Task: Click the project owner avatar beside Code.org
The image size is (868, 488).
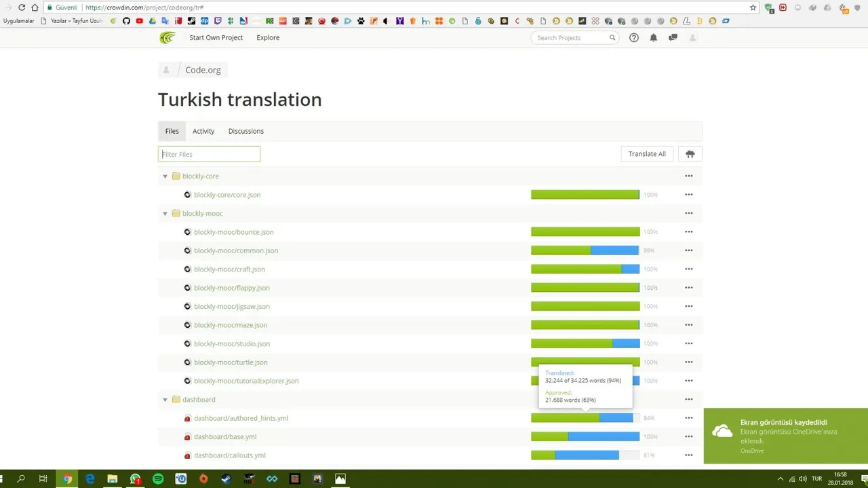Action: coord(166,70)
